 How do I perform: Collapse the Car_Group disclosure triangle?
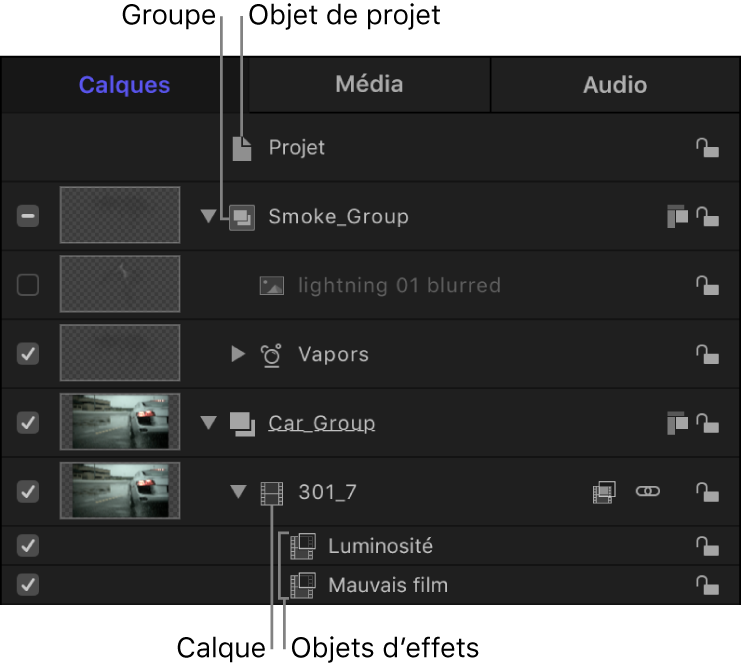tap(208, 423)
